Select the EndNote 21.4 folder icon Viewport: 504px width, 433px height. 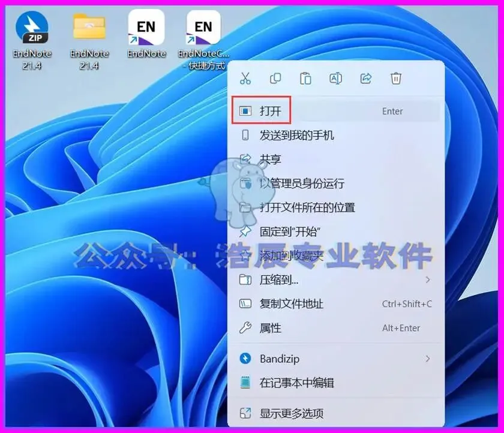[x=89, y=41]
